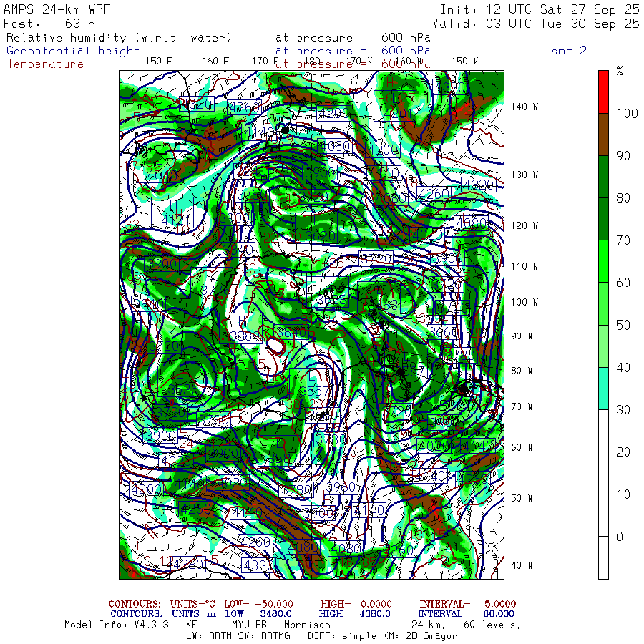Viewport: 644px width, 644px height.
Task: Click the 'Valid: 03 UTC Tue 30 Sep 25' text
Action: tap(540, 24)
